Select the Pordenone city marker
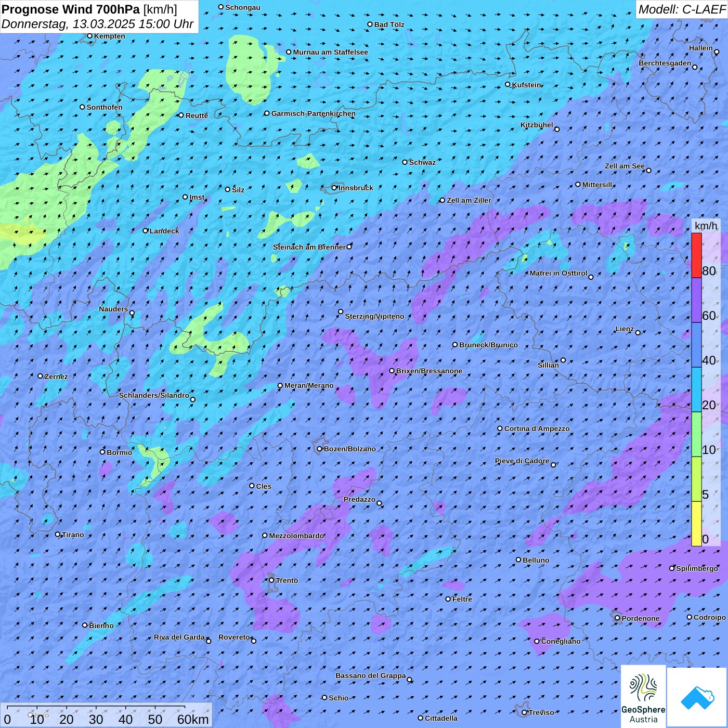Image resolution: width=728 pixels, height=728 pixels. (618, 618)
